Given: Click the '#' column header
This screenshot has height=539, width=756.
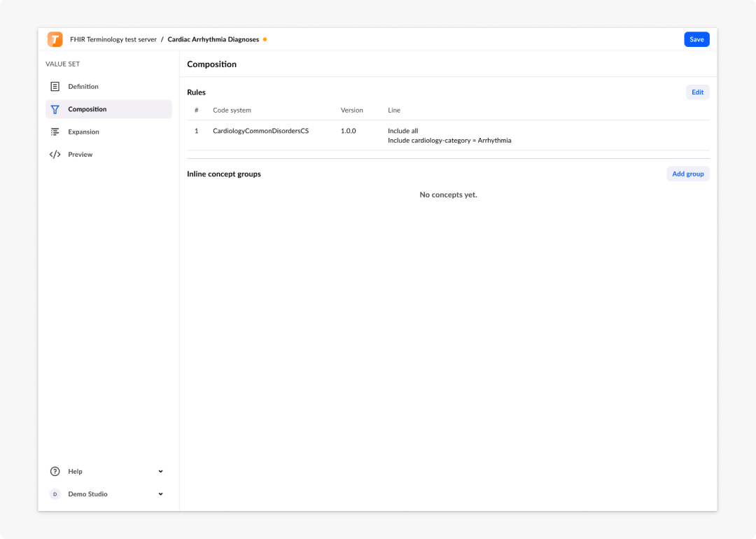Looking at the screenshot, I should pyautogui.click(x=196, y=111).
